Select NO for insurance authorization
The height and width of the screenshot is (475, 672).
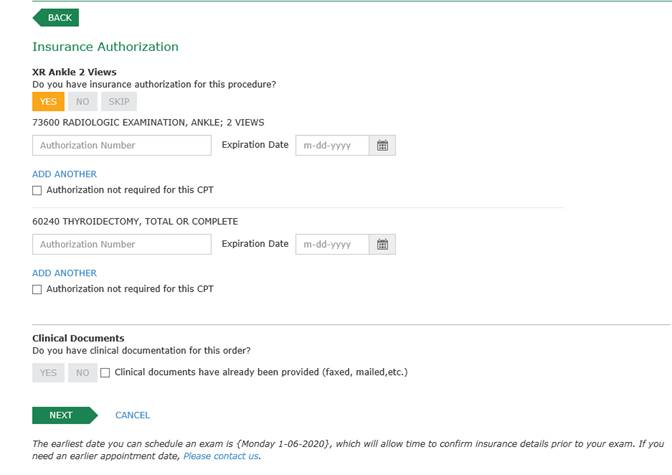[82, 102]
